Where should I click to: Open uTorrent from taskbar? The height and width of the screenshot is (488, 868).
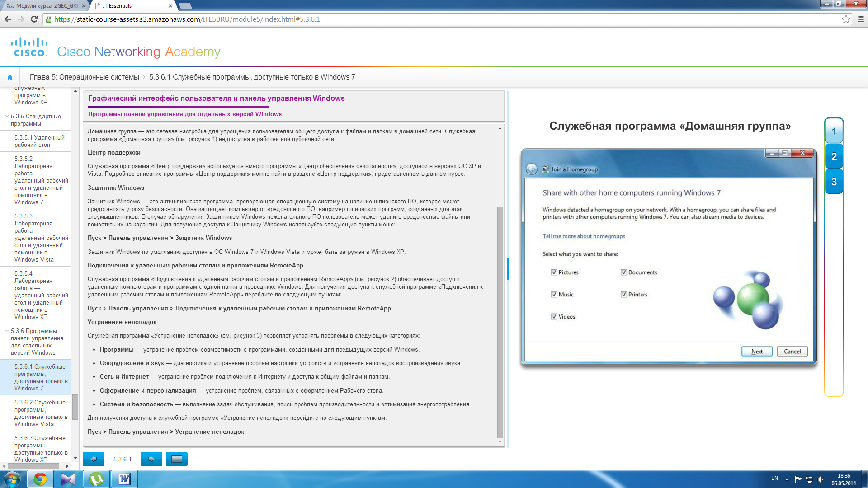pos(96,479)
